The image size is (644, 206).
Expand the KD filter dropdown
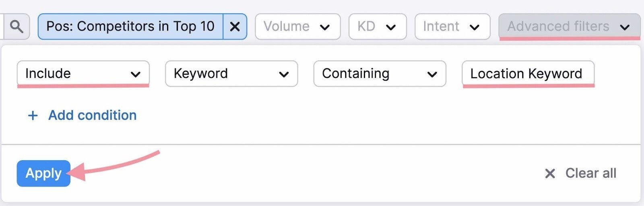click(377, 27)
